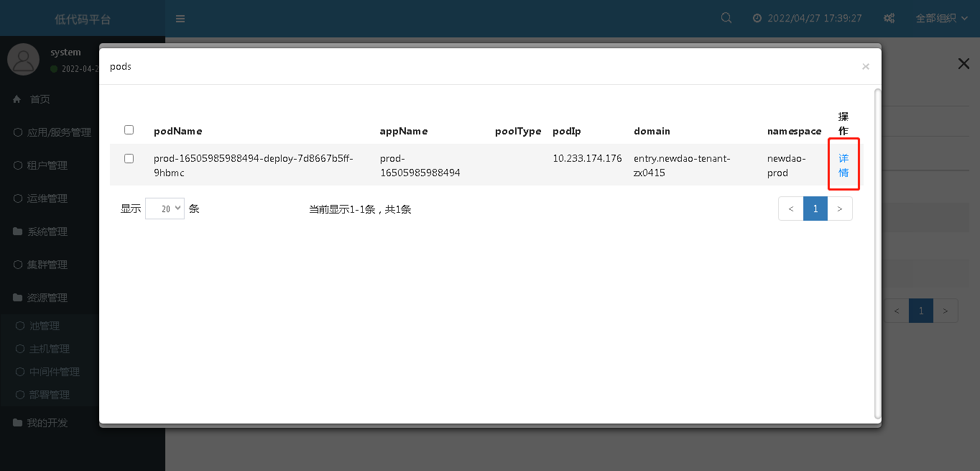The width and height of the screenshot is (980, 471).
Task: Select 集群管理 from the sidebar
Action: coord(47,265)
